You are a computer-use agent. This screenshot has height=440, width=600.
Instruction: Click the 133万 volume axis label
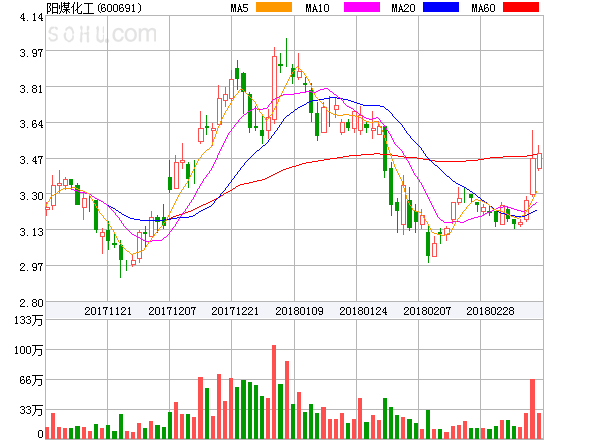click(x=28, y=320)
